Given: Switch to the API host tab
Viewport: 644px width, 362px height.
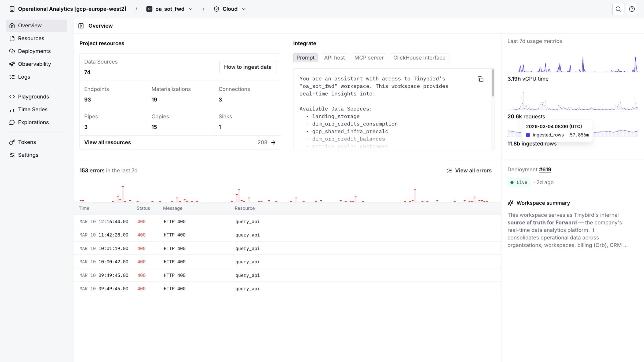Looking at the screenshot, I should (x=334, y=58).
